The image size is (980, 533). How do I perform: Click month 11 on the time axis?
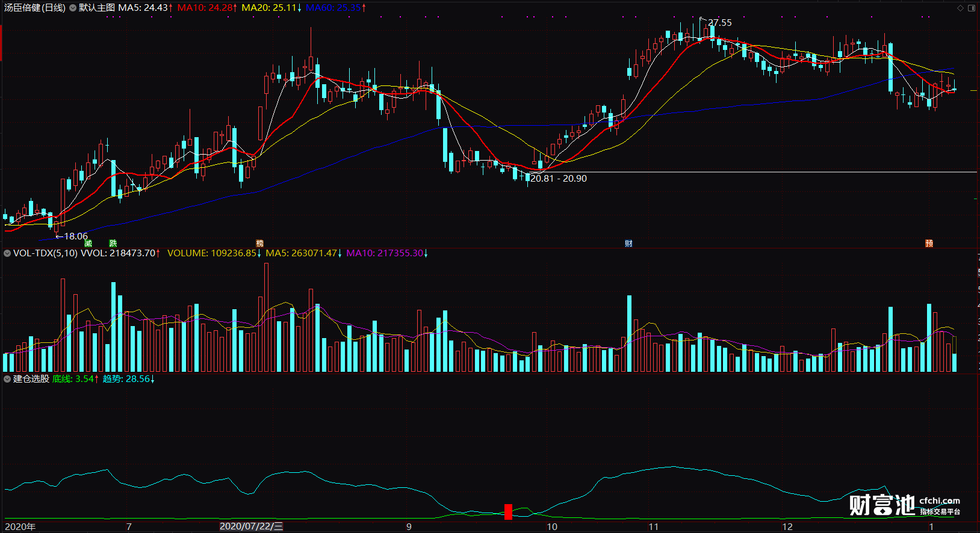(x=654, y=527)
